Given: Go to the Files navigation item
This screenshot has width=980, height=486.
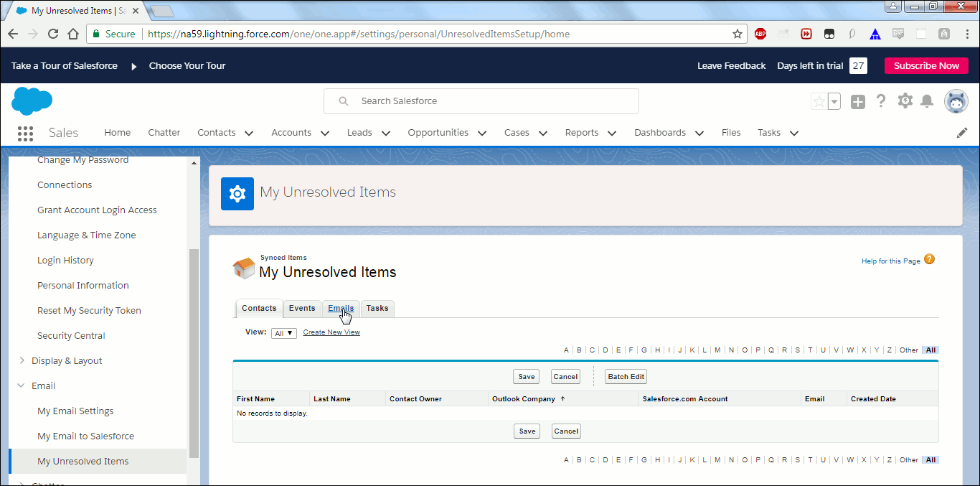Looking at the screenshot, I should click(x=731, y=133).
